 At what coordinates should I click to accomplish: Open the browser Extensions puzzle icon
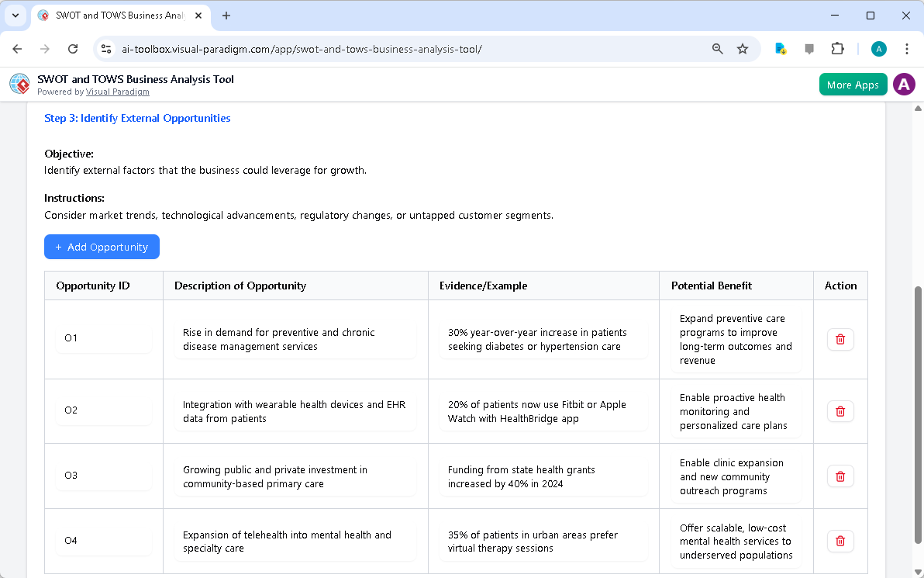[x=837, y=48]
